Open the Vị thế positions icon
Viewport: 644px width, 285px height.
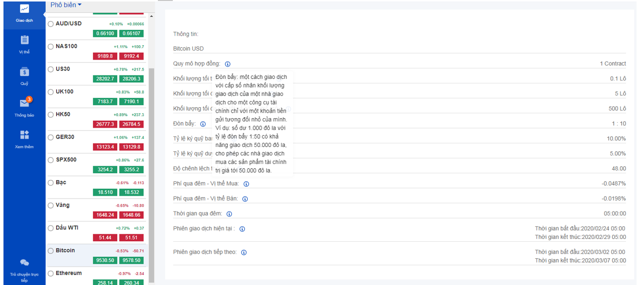pyautogui.click(x=24, y=40)
